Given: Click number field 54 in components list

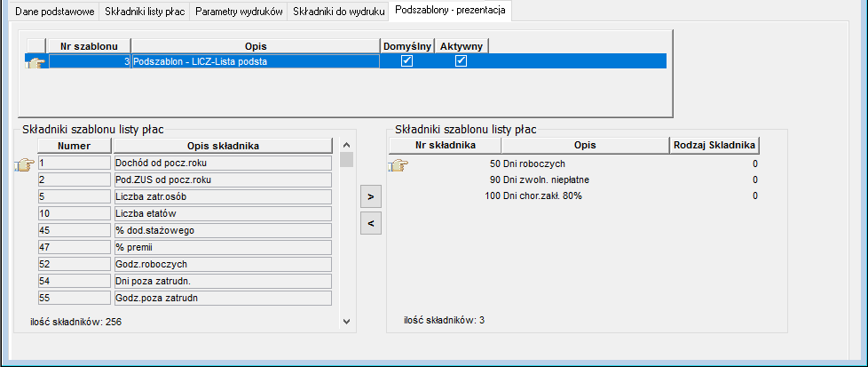Looking at the screenshot, I should (x=75, y=281).
